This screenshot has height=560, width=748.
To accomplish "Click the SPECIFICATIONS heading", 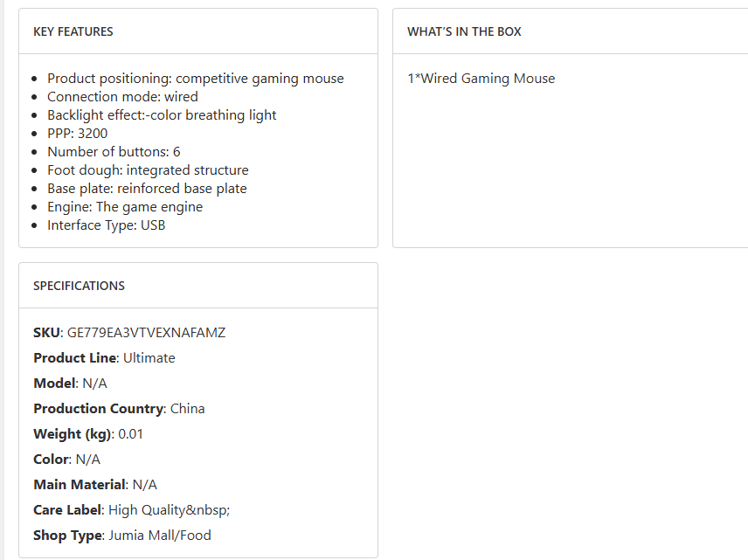I will [79, 286].
